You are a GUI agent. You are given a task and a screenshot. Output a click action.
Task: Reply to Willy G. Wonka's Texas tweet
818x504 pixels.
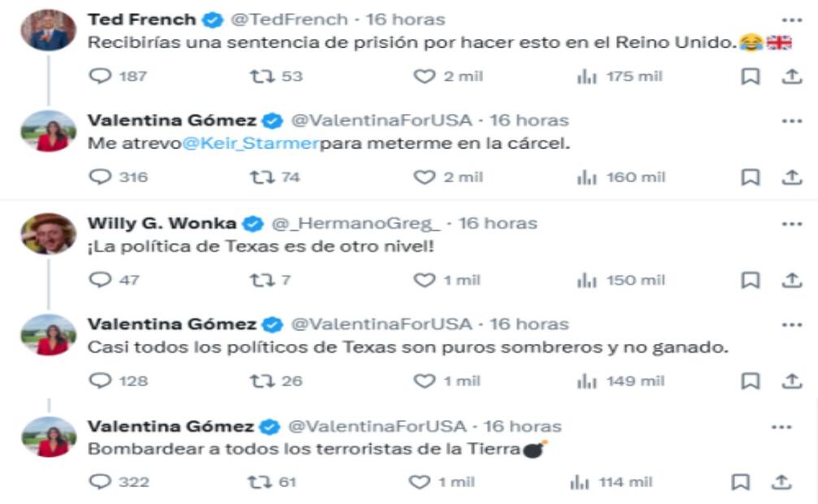[100, 280]
